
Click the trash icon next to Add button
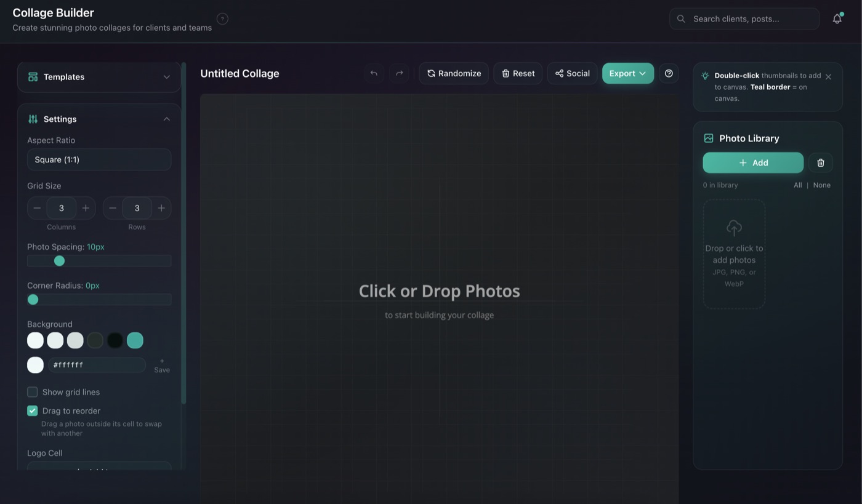(820, 162)
